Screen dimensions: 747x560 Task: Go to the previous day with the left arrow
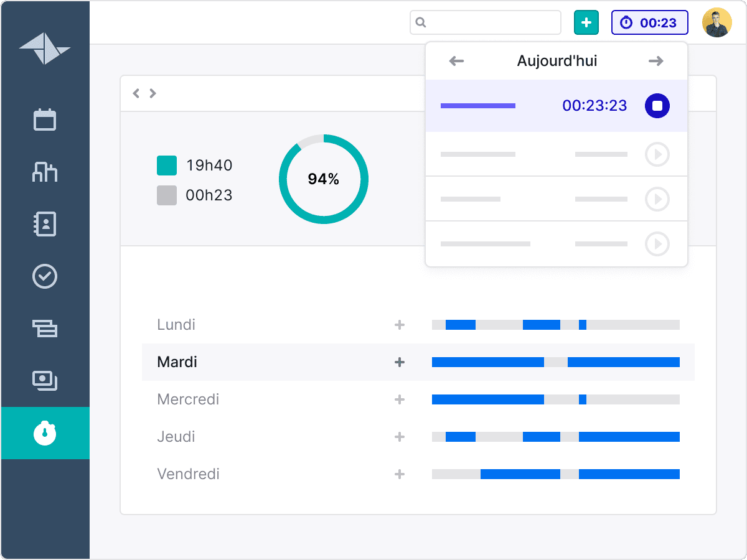pos(456,60)
